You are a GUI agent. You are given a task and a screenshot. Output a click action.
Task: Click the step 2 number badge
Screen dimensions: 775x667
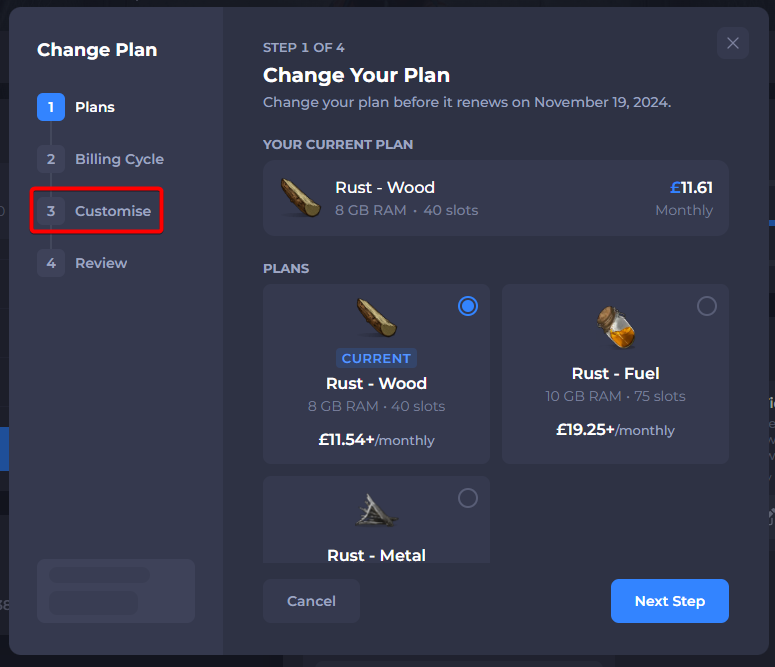pos(51,159)
